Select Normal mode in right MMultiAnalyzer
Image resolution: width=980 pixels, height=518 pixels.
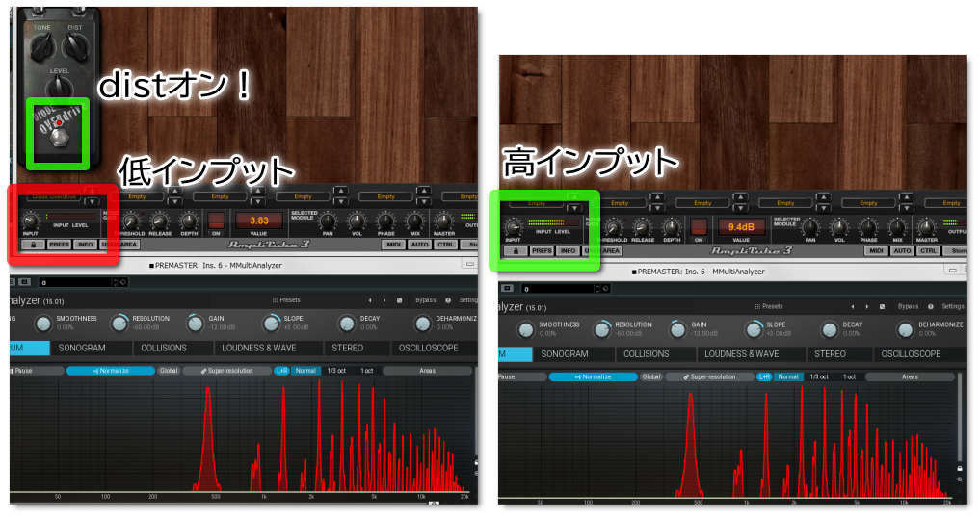(788, 376)
